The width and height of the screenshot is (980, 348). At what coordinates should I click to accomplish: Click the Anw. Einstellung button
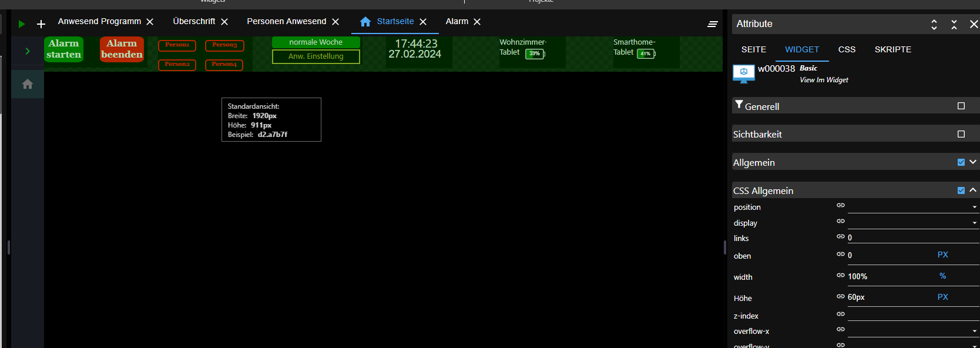[x=316, y=56]
